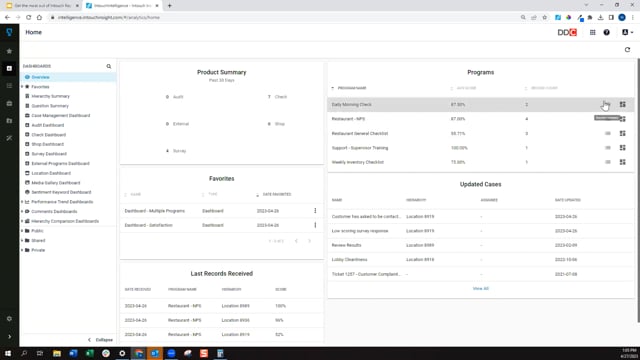The width and height of the screenshot is (640, 360).
Task: Open the user account menu
Action: pos(627,32)
